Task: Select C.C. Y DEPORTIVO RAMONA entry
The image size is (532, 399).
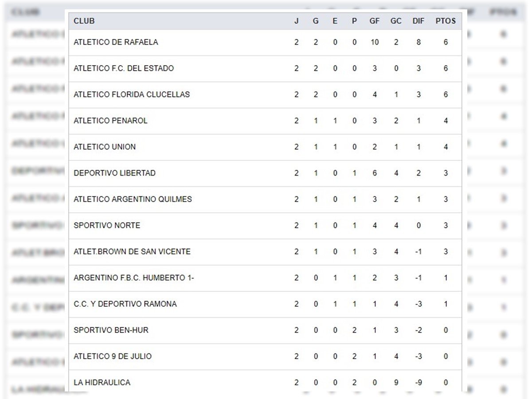Action: [x=125, y=304]
